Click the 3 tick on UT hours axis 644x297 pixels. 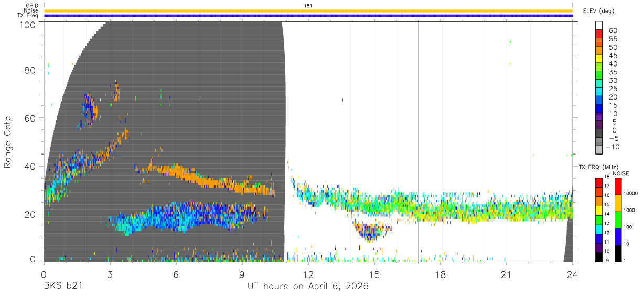(110, 274)
